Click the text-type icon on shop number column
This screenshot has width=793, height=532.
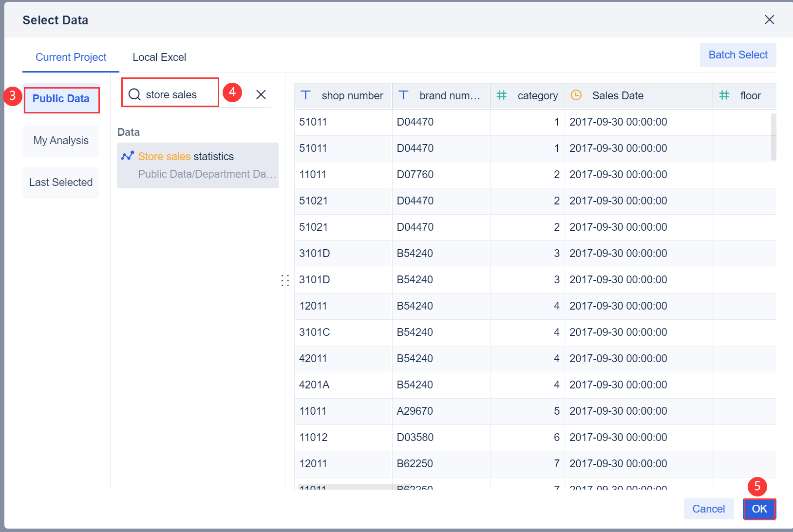pyautogui.click(x=305, y=95)
